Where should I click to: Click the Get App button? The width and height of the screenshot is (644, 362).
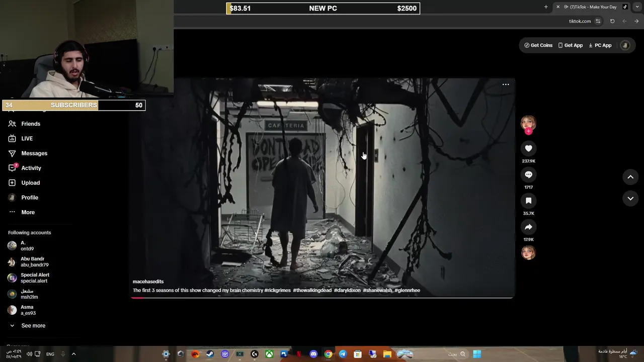click(x=571, y=45)
